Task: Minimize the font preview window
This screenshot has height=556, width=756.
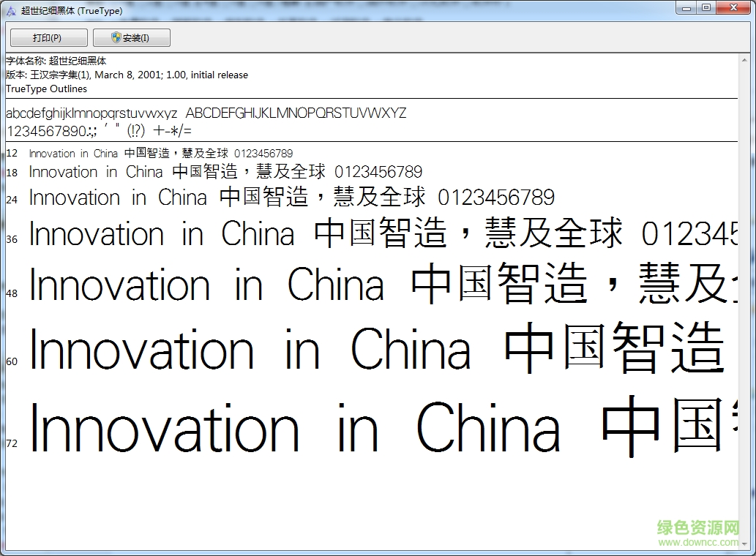Action: 686,8
